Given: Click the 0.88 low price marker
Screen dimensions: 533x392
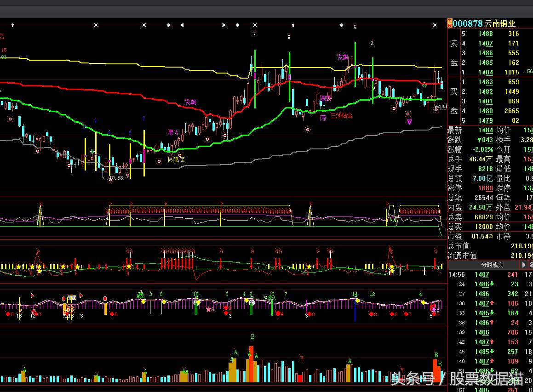Looking at the screenshot, I should pos(117,178).
